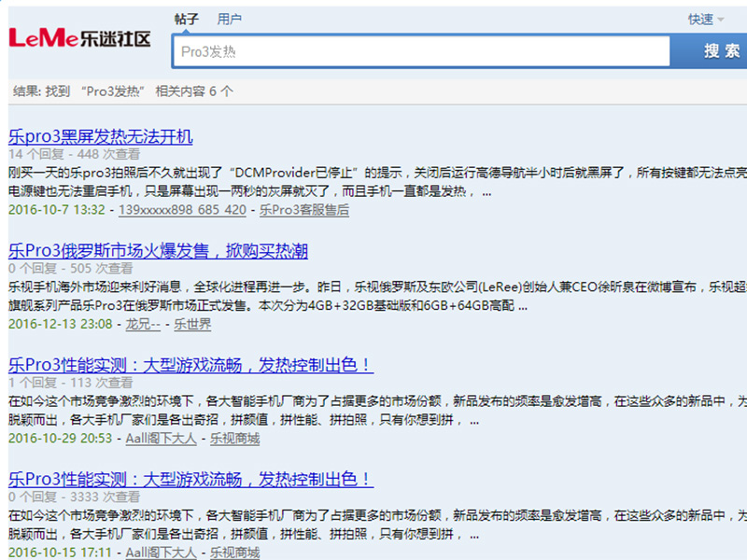This screenshot has height=560, width=747.
Task: Click the excerpt mentioning 4GB+32GB基础版
Action: (378, 296)
